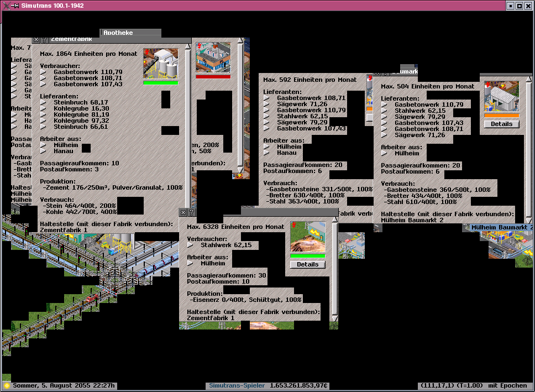Click the green status bar under Zementfabrik image
535x392 pixels.
(160, 83)
